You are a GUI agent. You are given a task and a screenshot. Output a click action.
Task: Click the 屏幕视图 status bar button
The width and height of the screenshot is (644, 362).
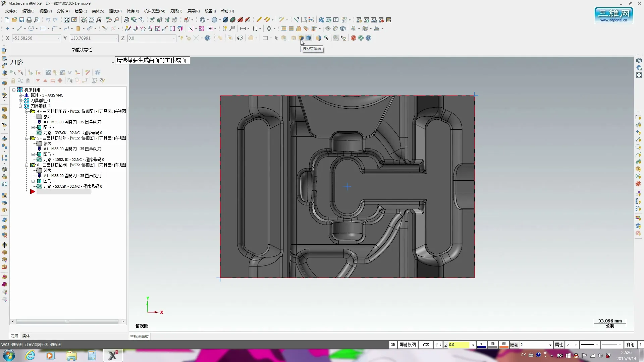coord(408,345)
